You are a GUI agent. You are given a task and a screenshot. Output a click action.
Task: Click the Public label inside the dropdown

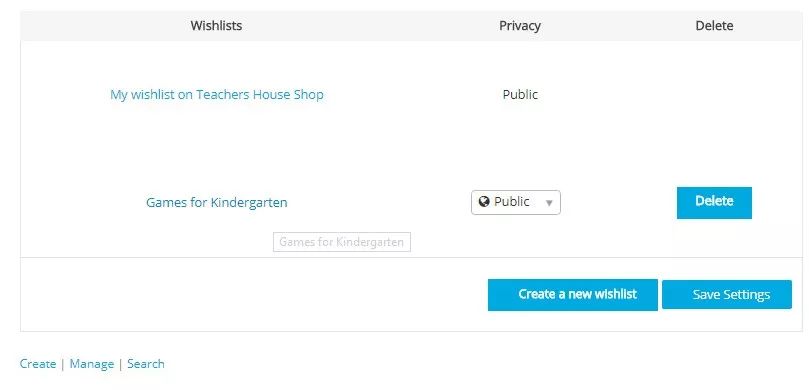pos(512,202)
